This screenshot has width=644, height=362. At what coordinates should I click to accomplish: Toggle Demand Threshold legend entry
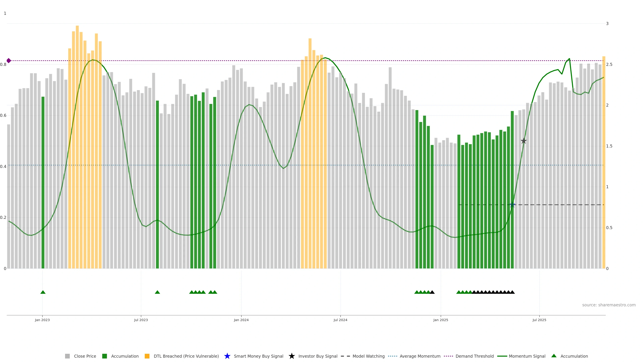coord(474,356)
